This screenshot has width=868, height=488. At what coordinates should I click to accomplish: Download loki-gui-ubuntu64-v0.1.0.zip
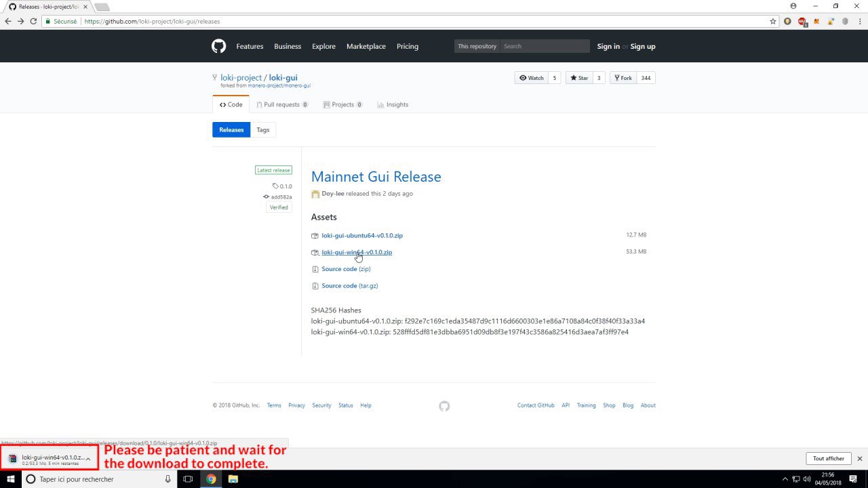pyautogui.click(x=362, y=236)
